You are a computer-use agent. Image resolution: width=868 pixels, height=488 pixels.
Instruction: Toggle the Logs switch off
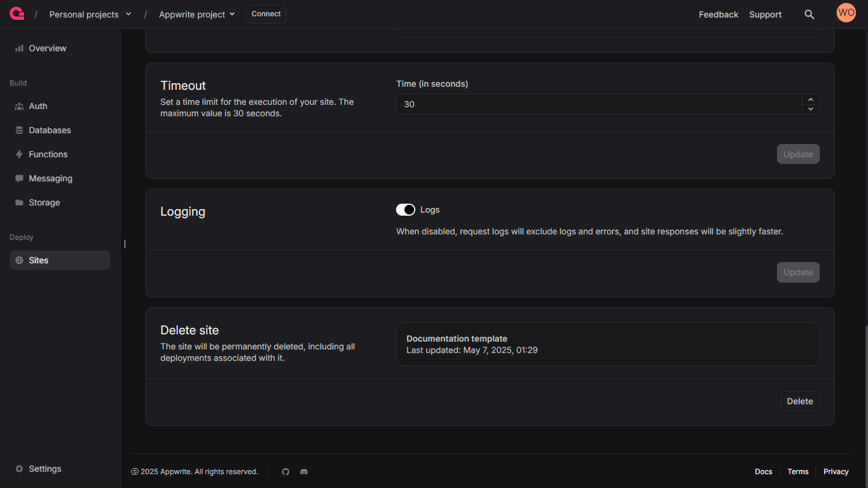[x=406, y=210]
